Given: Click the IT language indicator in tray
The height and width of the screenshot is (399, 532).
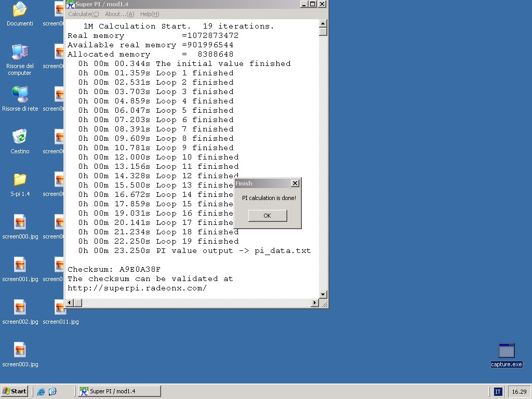Looking at the screenshot, I should pyautogui.click(x=497, y=392).
